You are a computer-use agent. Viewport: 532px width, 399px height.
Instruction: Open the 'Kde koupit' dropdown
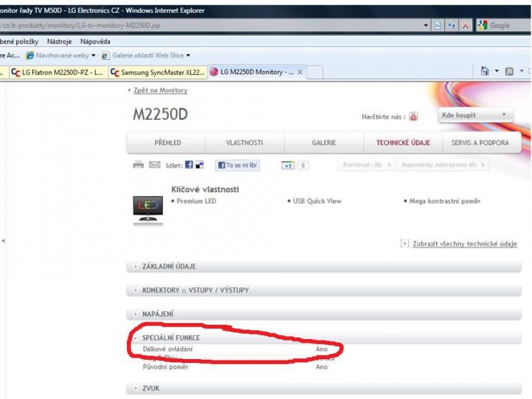coord(475,115)
